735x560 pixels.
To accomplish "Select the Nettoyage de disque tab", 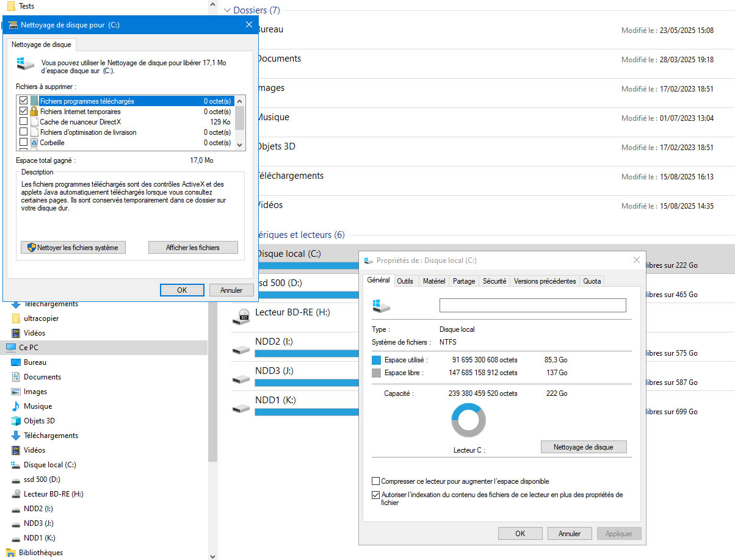I will pyautogui.click(x=42, y=45).
